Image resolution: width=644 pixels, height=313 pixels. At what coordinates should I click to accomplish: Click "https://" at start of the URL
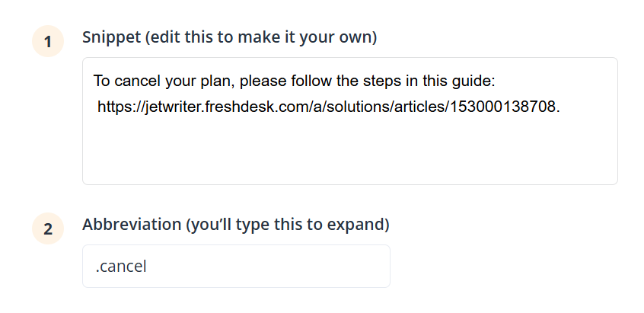coord(119,107)
